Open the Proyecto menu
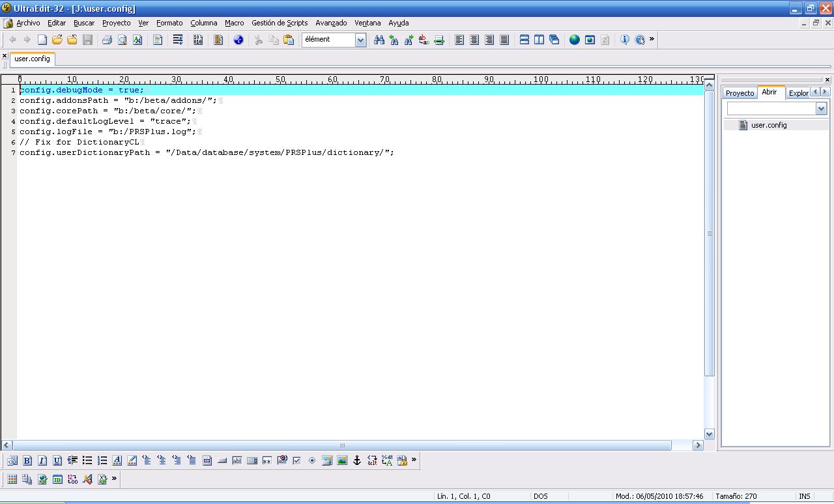The width and height of the screenshot is (834, 504). 117,23
